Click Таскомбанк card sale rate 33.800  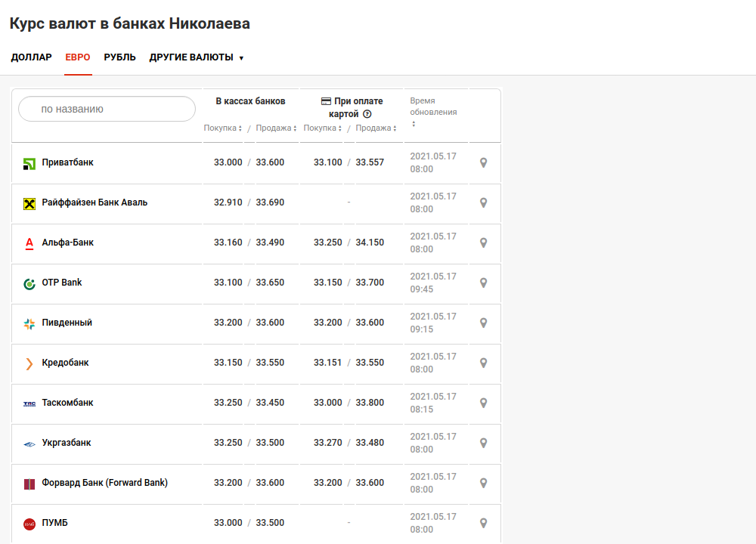370,403
